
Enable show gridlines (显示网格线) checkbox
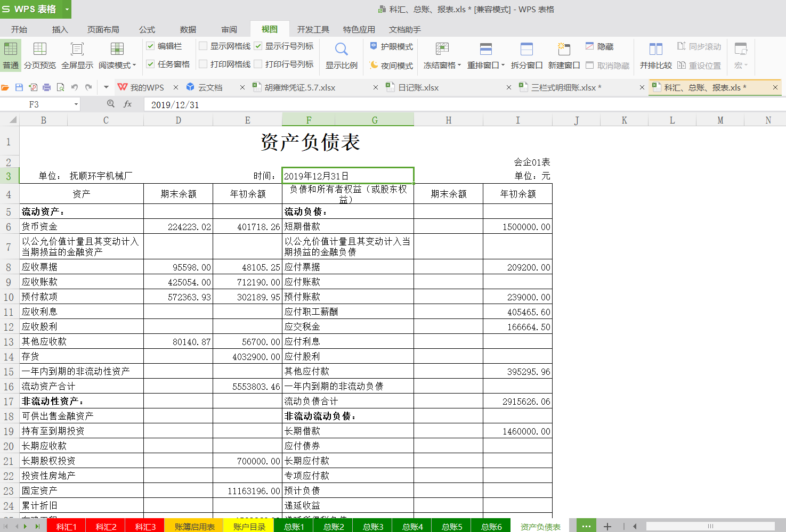coord(203,46)
